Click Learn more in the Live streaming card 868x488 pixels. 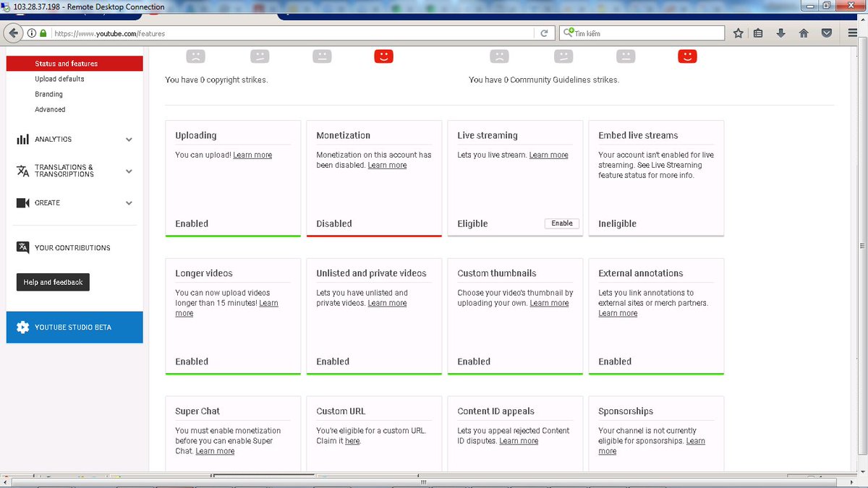[548, 155]
